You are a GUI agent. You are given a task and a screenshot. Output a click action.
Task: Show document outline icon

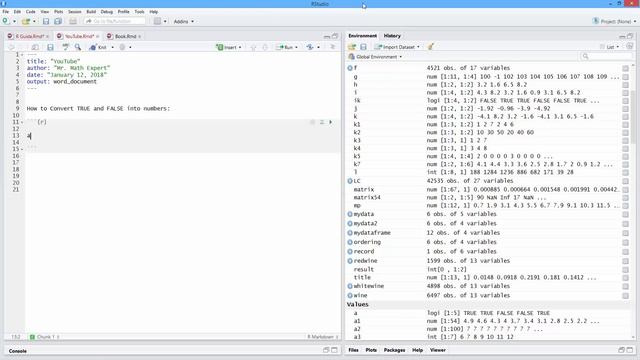point(333,47)
